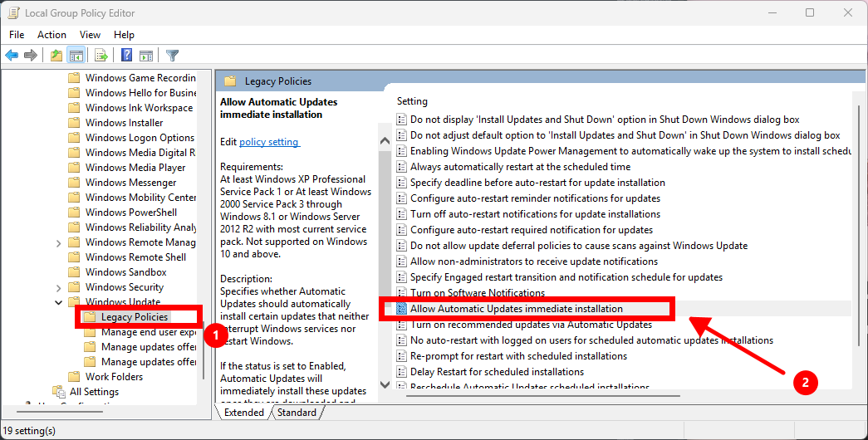Click the Export List toolbar icon
The image size is (868, 440).
coord(101,56)
